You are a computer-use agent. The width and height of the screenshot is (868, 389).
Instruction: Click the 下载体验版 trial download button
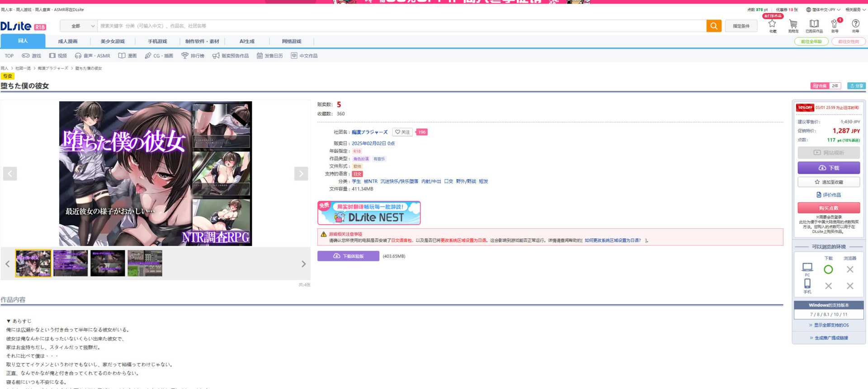coord(348,256)
